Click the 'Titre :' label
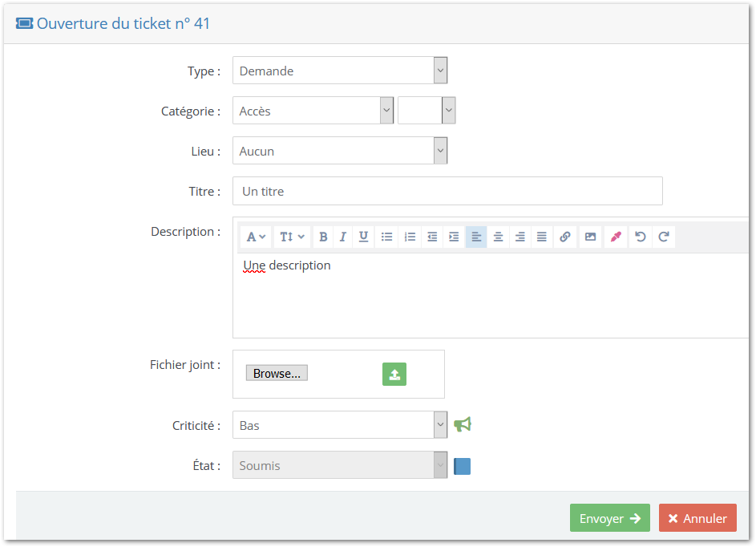The image size is (756, 547). coord(205,192)
